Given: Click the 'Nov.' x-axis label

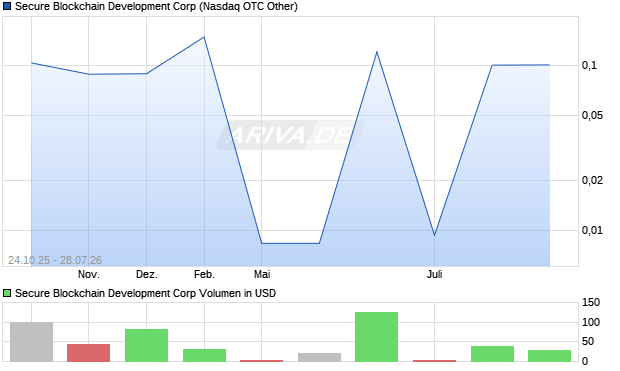Looking at the screenshot, I should (89, 274).
